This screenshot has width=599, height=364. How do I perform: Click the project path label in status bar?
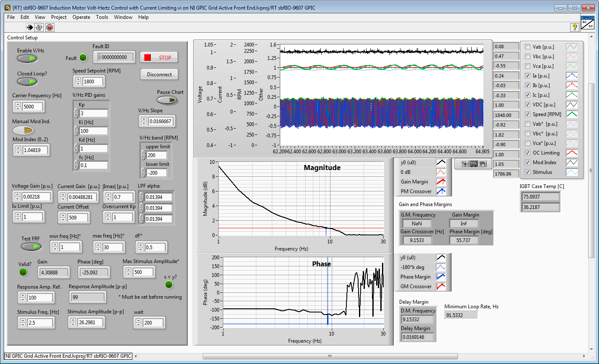[x=68, y=356]
